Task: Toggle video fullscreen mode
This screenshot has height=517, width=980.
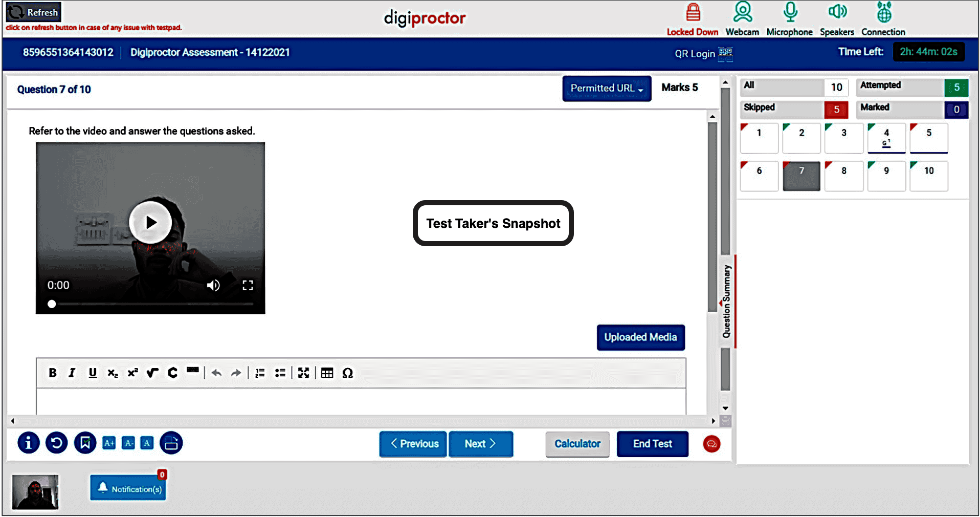Action: tap(248, 285)
